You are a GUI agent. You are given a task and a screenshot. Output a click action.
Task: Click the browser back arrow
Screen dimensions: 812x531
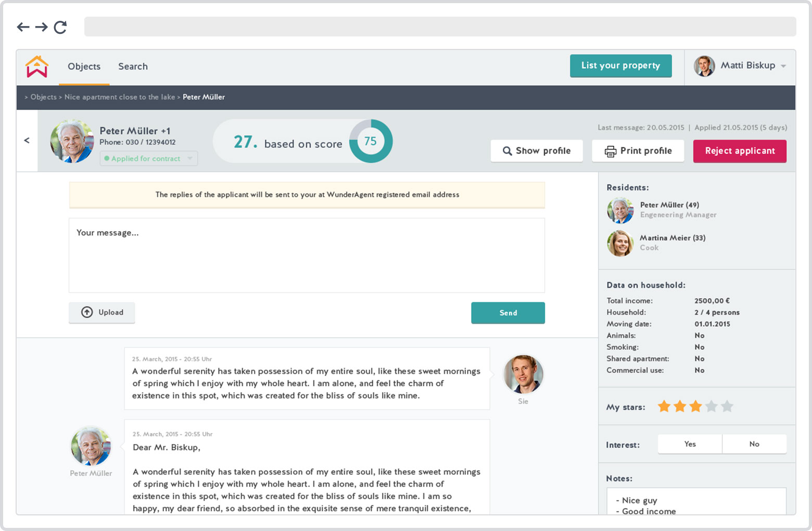(23, 27)
